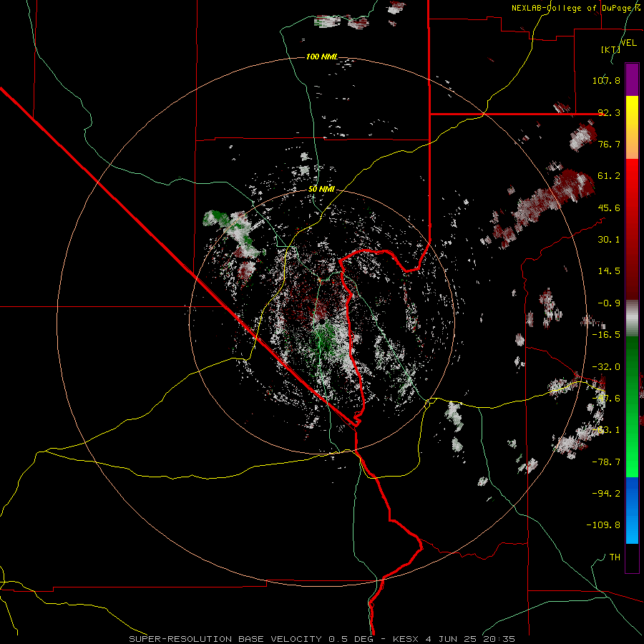Click the -78.7 velocity scale label
Image resolution: width=644 pixels, height=644 pixels.
click(x=606, y=462)
